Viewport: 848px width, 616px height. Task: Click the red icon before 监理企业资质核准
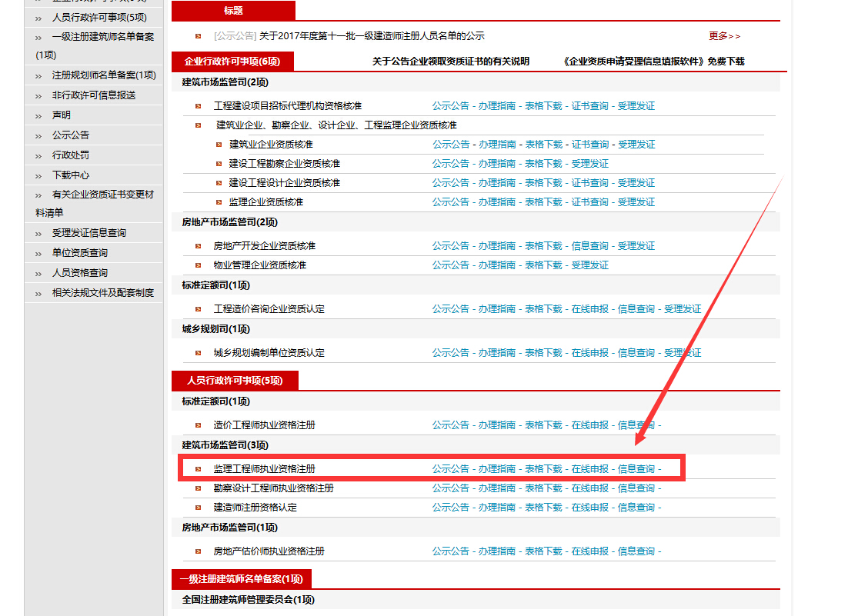click(x=216, y=201)
